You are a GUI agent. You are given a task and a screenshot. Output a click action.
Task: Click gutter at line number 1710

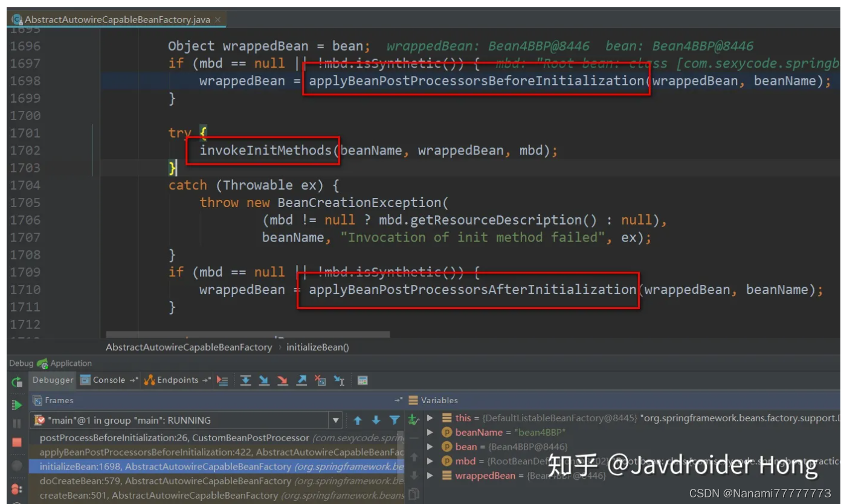coord(25,290)
